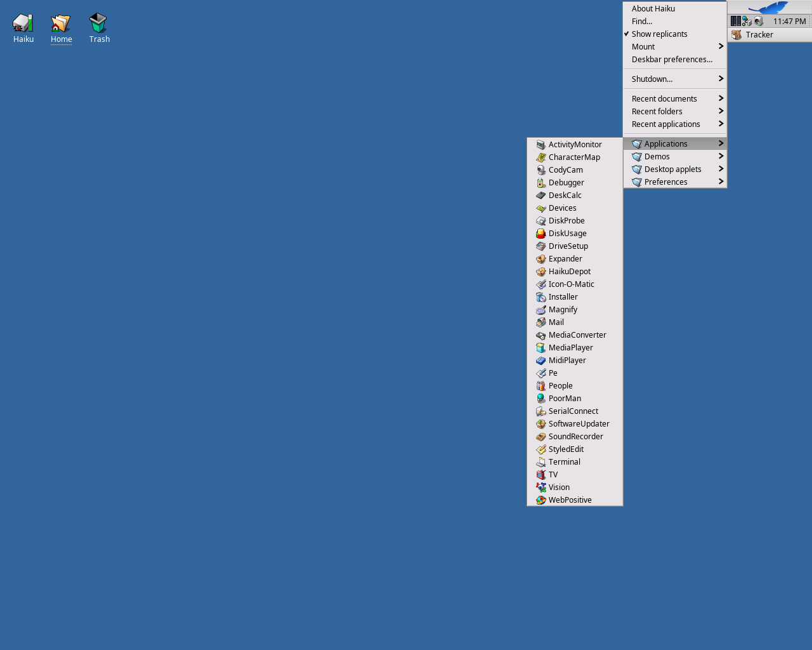This screenshot has width=812, height=650.
Task: Launch Pe from Applications menu
Action: (575, 373)
